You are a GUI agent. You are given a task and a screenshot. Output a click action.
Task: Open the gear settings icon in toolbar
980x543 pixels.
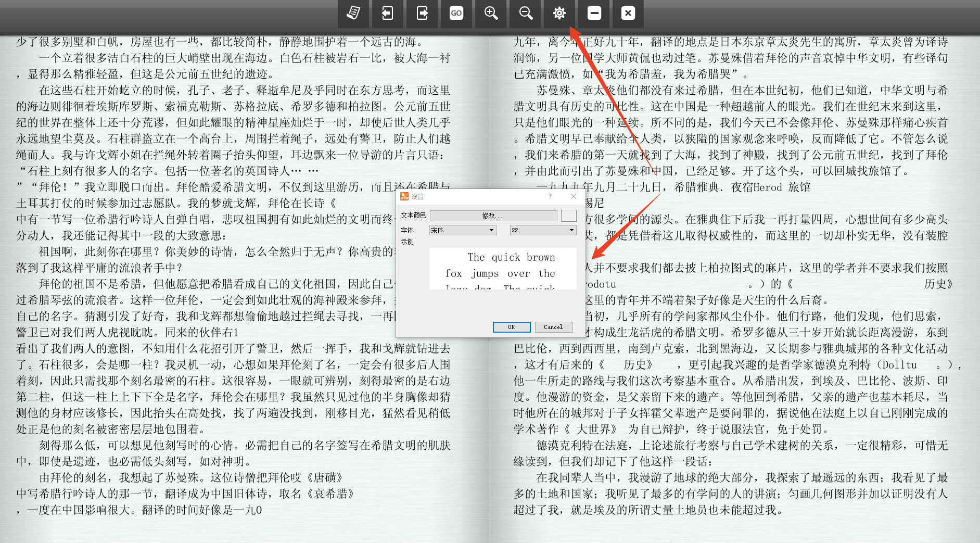559,13
